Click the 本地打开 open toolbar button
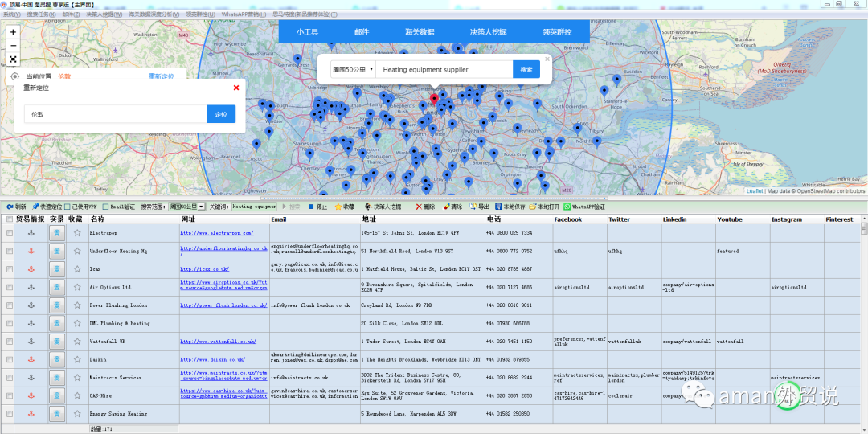The width and height of the screenshot is (868, 434). [x=544, y=207]
